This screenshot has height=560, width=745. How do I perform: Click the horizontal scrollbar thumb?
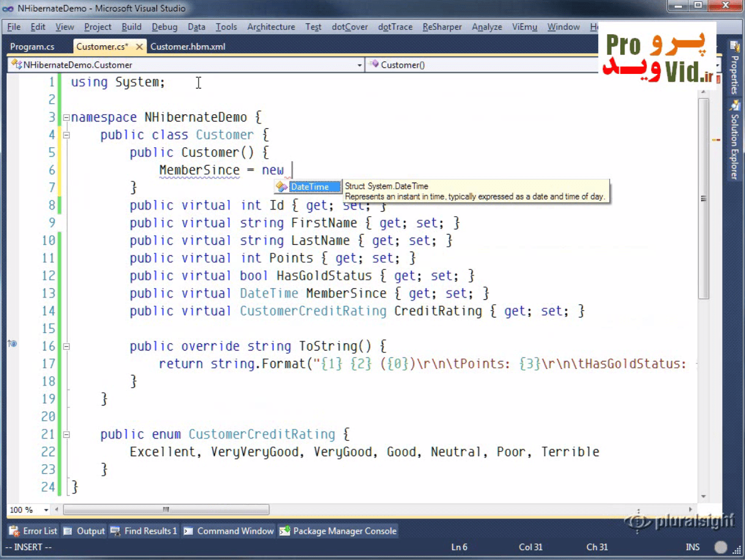(x=166, y=509)
